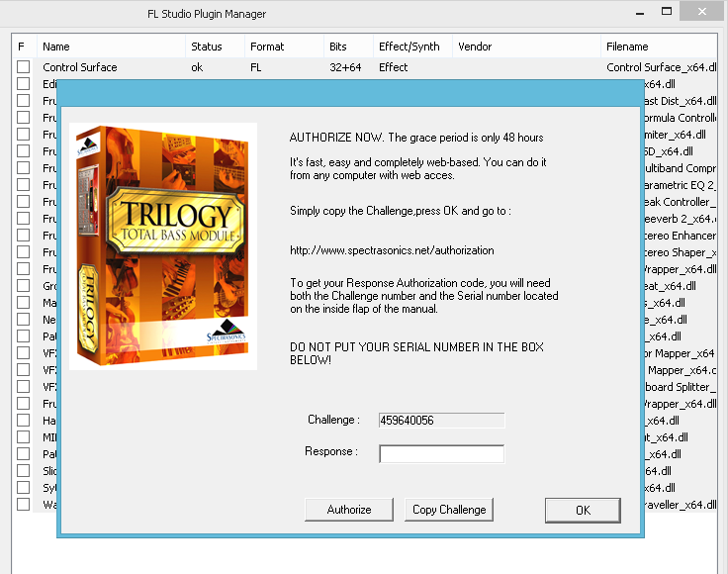Screen dimensions: 728x574
Task: Click the Format column header
Action: [x=267, y=47]
